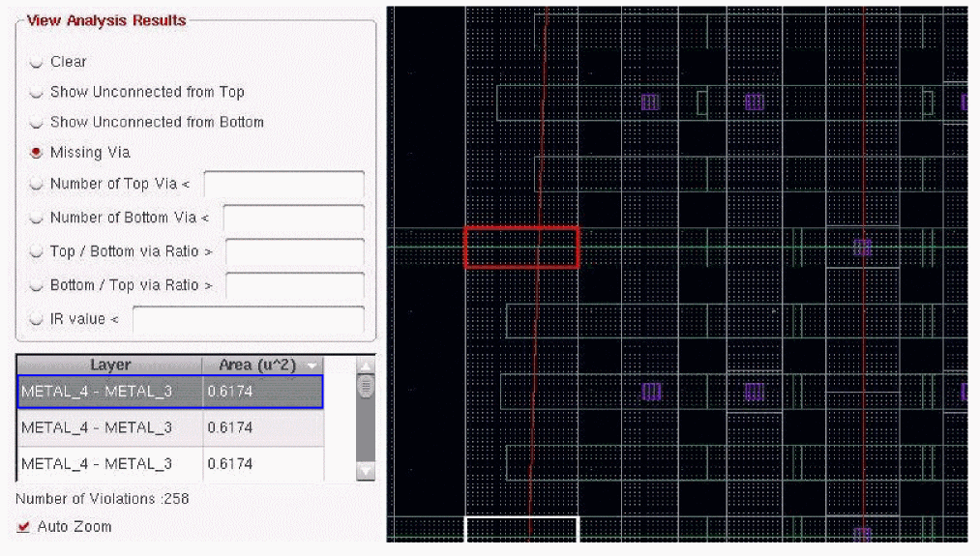Screen dimensions: 980x556
Task: Select the IR value radio button
Action: [x=36, y=319]
